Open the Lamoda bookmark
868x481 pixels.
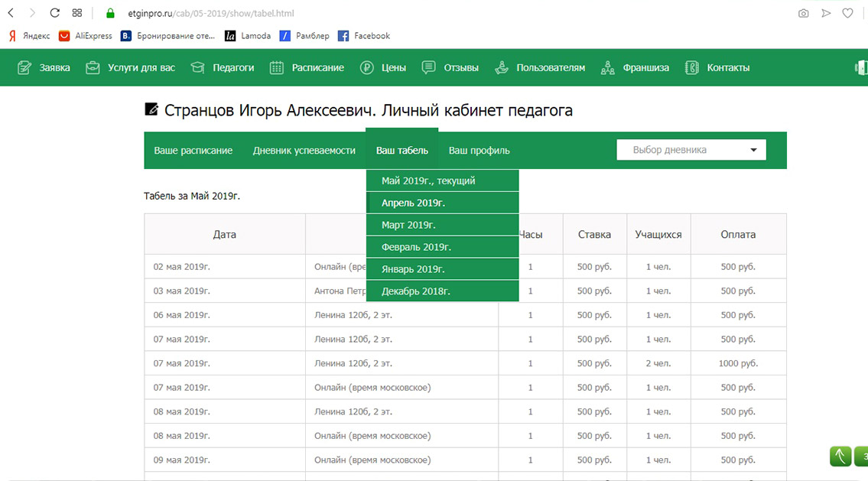coord(248,36)
